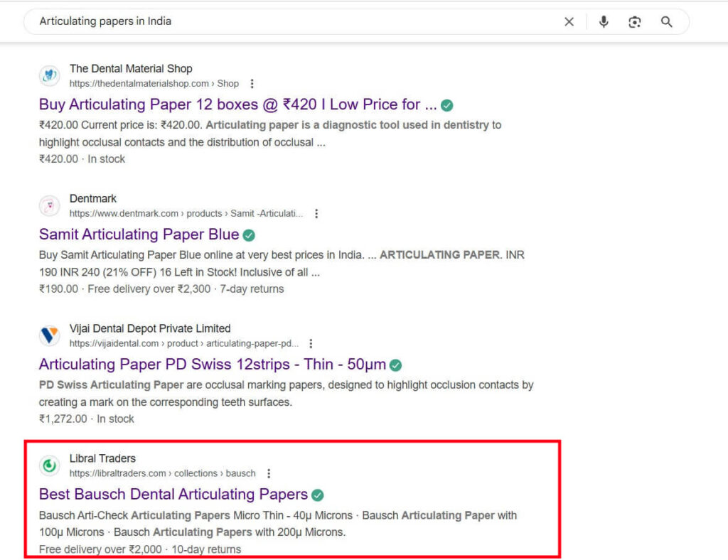Click the '₹1,272.00 · In stock' price line

pos(86,419)
